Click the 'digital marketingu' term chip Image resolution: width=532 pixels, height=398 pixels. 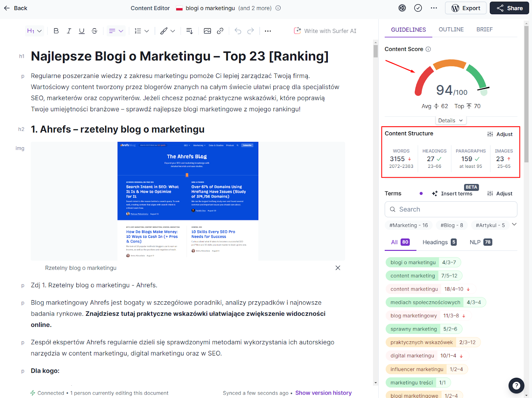point(427,355)
